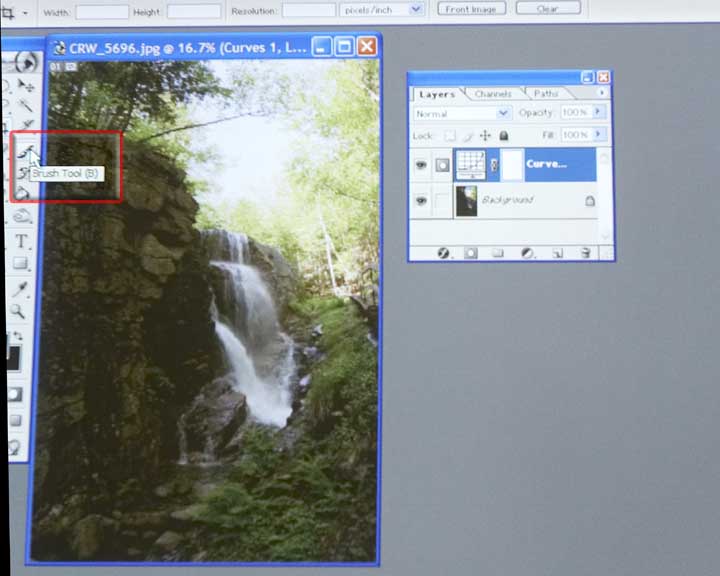This screenshot has height=576, width=720.
Task: Open the Layers panel flyout menu
Action: click(x=602, y=93)
